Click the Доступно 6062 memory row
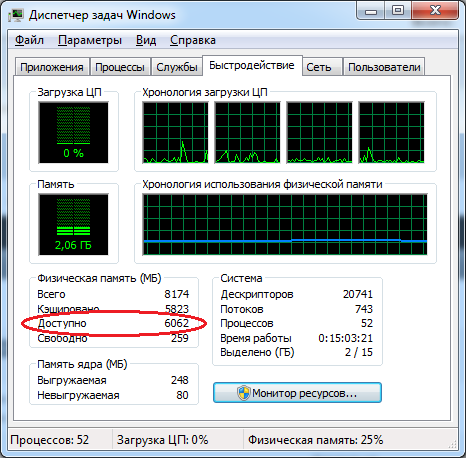The image size is (466, 462). coord(113,323)
